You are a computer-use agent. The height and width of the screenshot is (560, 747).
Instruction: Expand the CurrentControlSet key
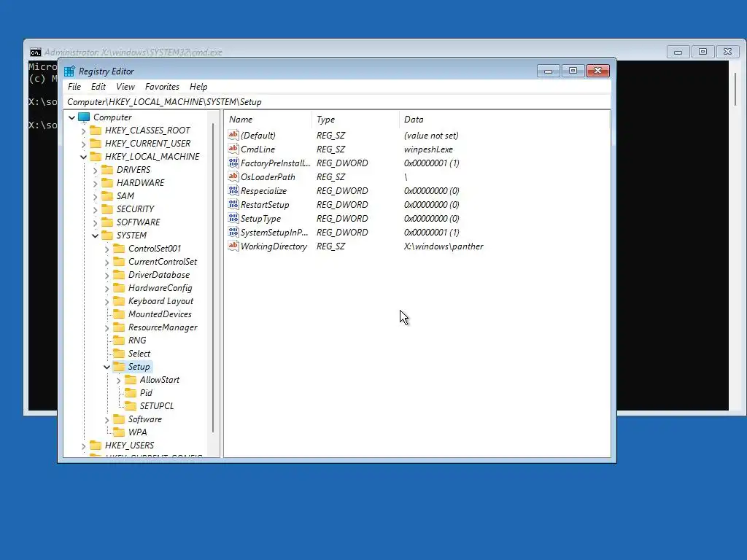pyautogui.click(x=107, y=262)
